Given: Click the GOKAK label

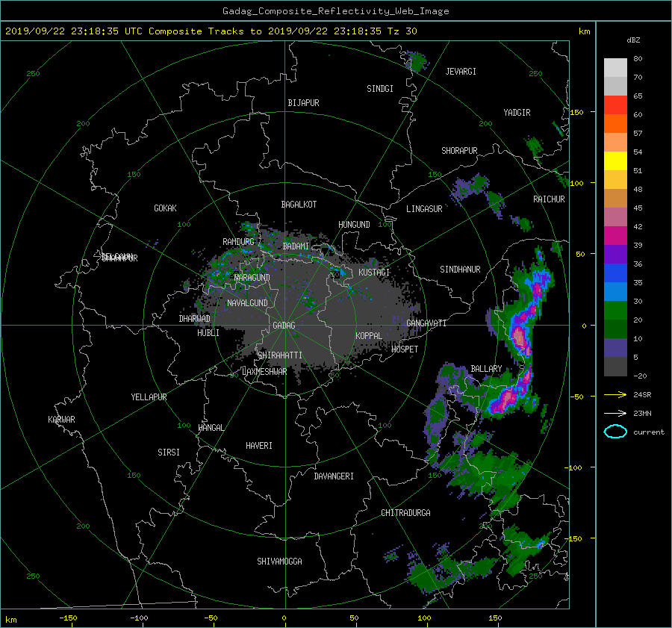Looking at the screenshot, I should click(x=165, y=208).
